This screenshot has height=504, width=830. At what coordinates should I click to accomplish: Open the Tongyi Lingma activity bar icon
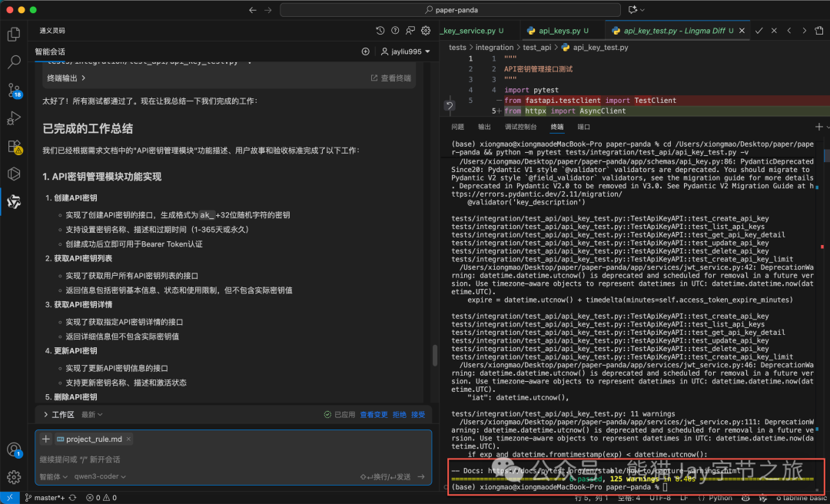pyautogui.click(x=14, y=202)
